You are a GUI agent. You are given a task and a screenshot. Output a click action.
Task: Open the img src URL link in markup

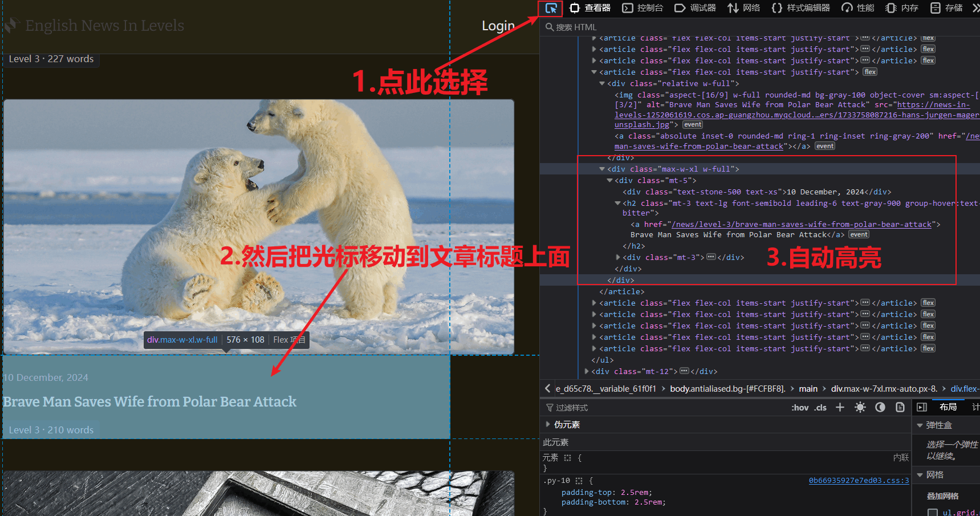(797, 115)
